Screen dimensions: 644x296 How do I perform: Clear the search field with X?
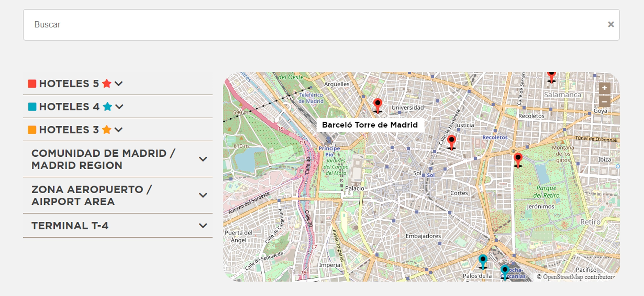[611, 24]
